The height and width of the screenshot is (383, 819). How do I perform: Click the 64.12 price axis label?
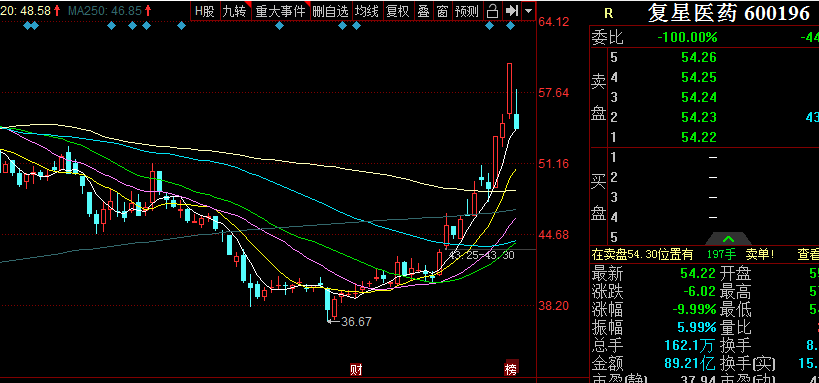(553, 22)
